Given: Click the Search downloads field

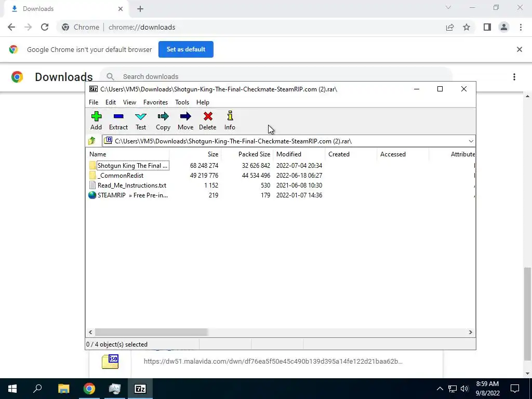Looking at the screenshot, I should [275, 76].
